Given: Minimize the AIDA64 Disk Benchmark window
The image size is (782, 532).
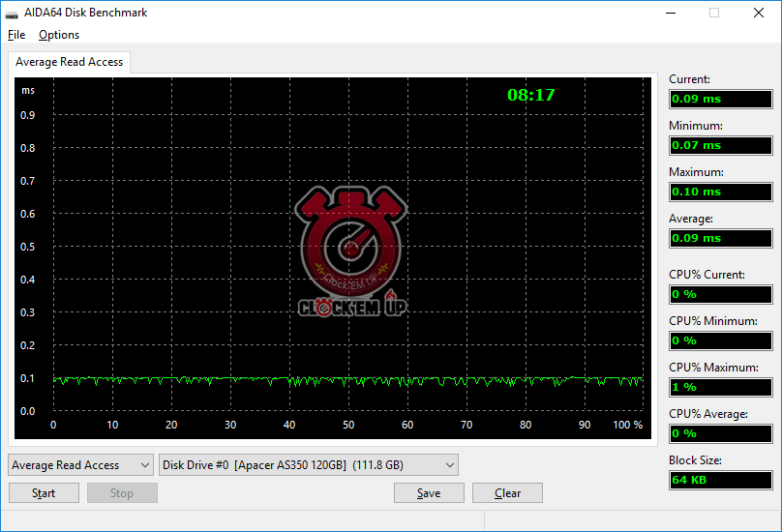Looking at the screenshot, I should pyautogui.click(x=670, y=13).
